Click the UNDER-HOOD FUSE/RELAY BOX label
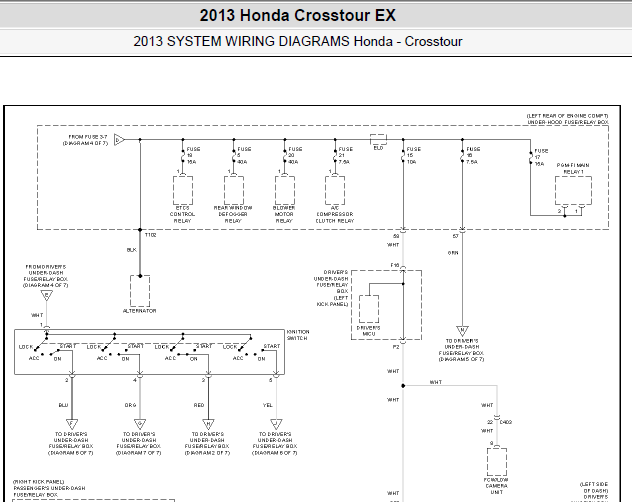632x502 pixels. coord(568,122)
